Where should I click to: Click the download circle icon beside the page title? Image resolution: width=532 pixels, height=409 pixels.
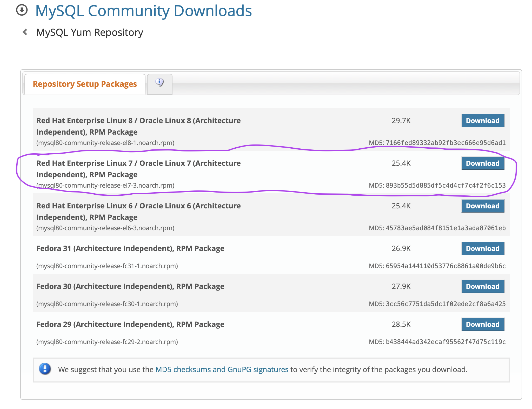pyautogui.click(x=22, y=10)
